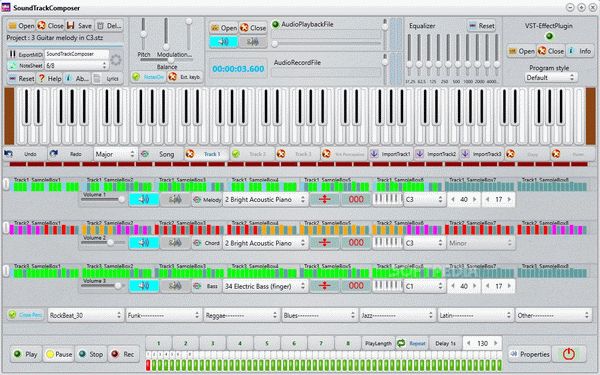
Task: Open Track 1 C3 octave dropdown
Action: [x=424, y=199]
